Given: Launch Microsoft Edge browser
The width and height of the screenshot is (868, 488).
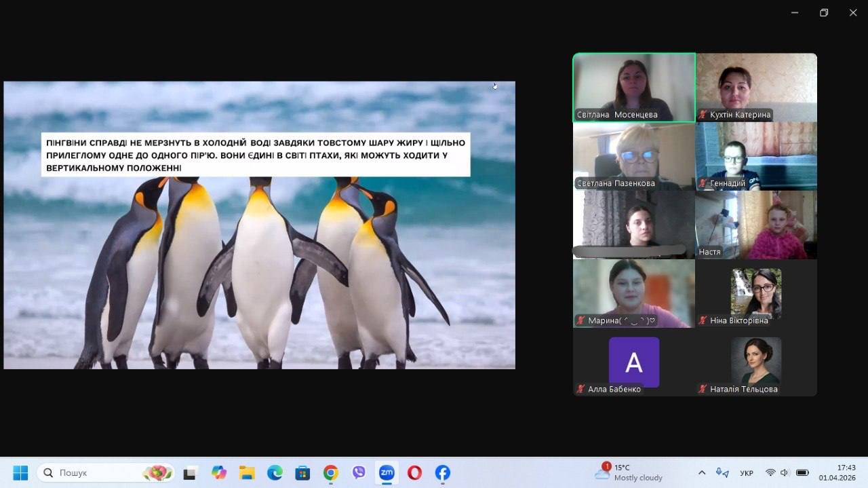Looking at the screenshot, I should tap(275, 472).
